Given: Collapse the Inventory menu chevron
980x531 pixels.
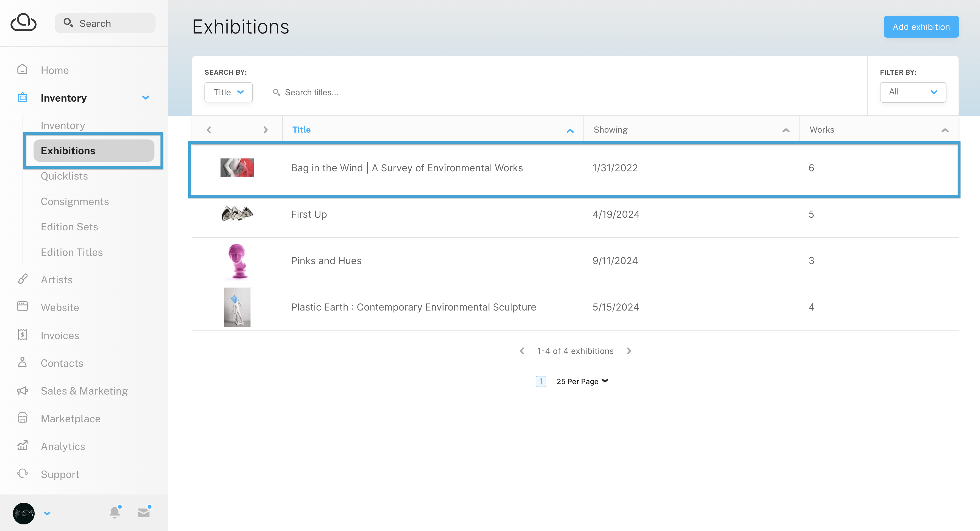Looking at the screenshot, I should pyautogui.click(x=146, y=98).
